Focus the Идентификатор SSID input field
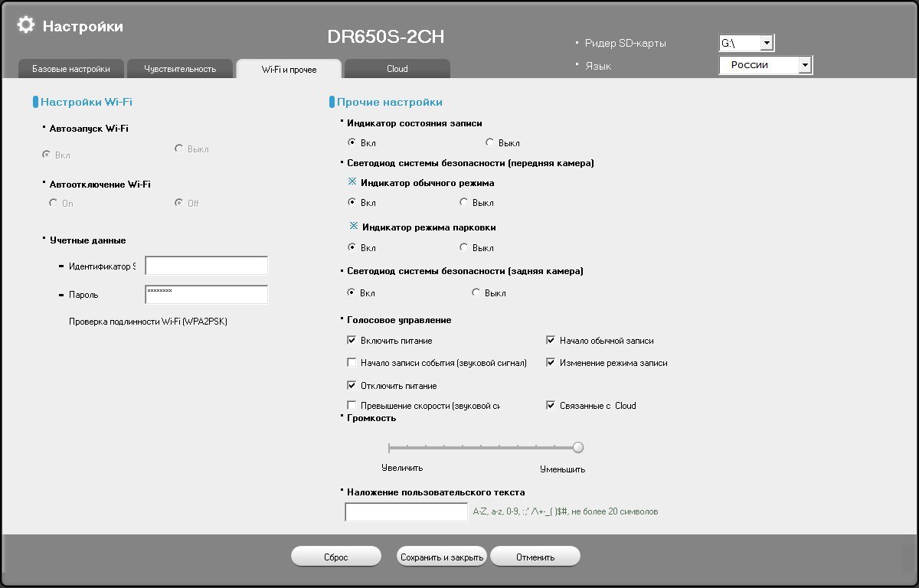Screen dimensions: 919x588 [207, 266]
